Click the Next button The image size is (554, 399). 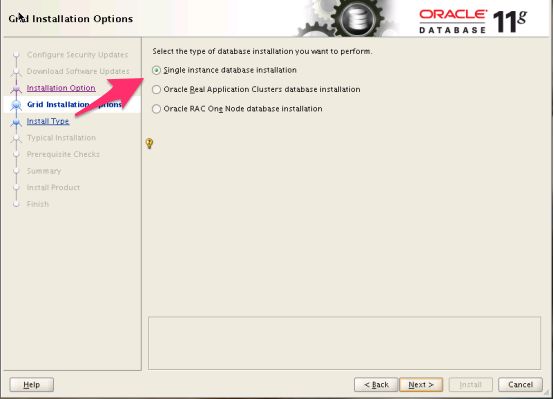click(421, 385)
